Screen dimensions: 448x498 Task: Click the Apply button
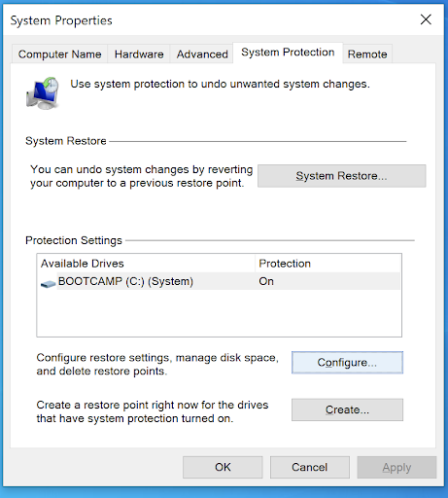(x=396, y=467)
